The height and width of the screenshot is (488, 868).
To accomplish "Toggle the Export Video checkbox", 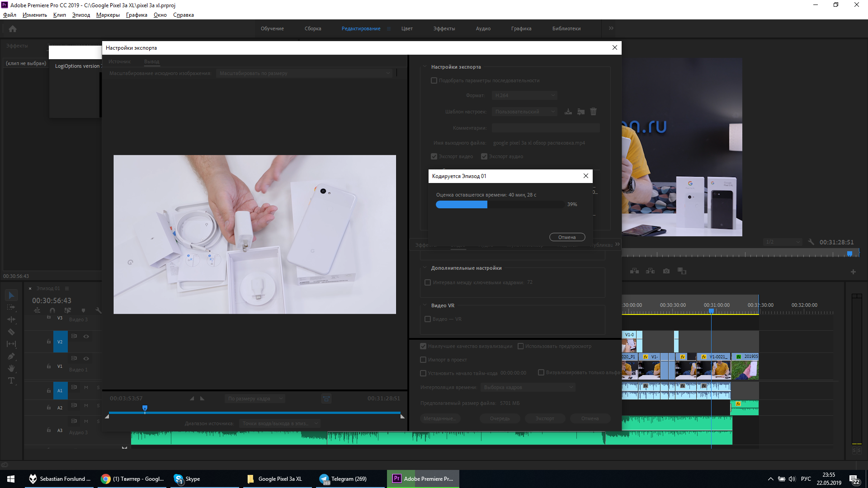I will pyautogui.click(x=434, y=156).
